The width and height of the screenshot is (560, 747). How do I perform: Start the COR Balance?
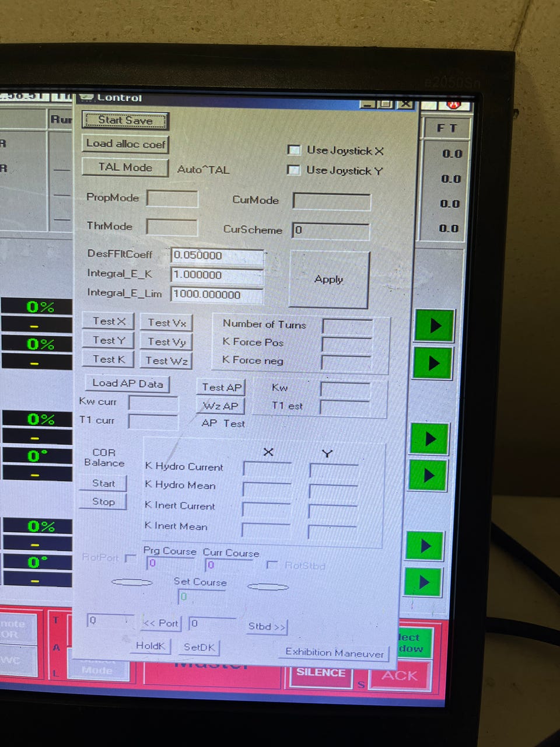[x=103, y=483]
